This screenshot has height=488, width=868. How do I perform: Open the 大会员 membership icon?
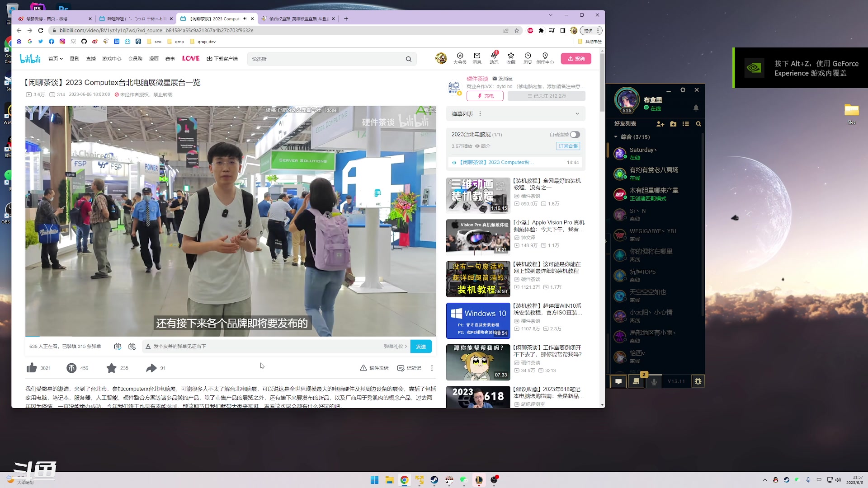(460, 58)
